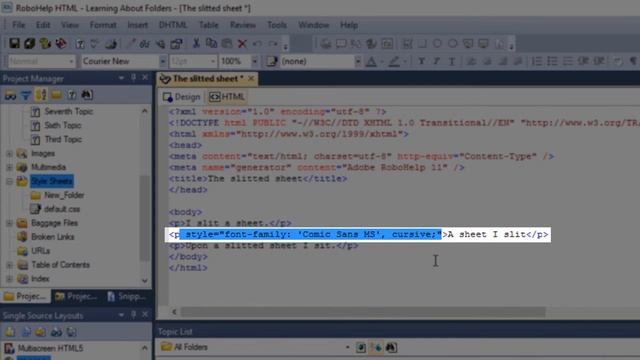Collapse the Style Sheets folder node
Image resolution: width=640 pixels, height=360 pixels.
[x=9, y=181]
